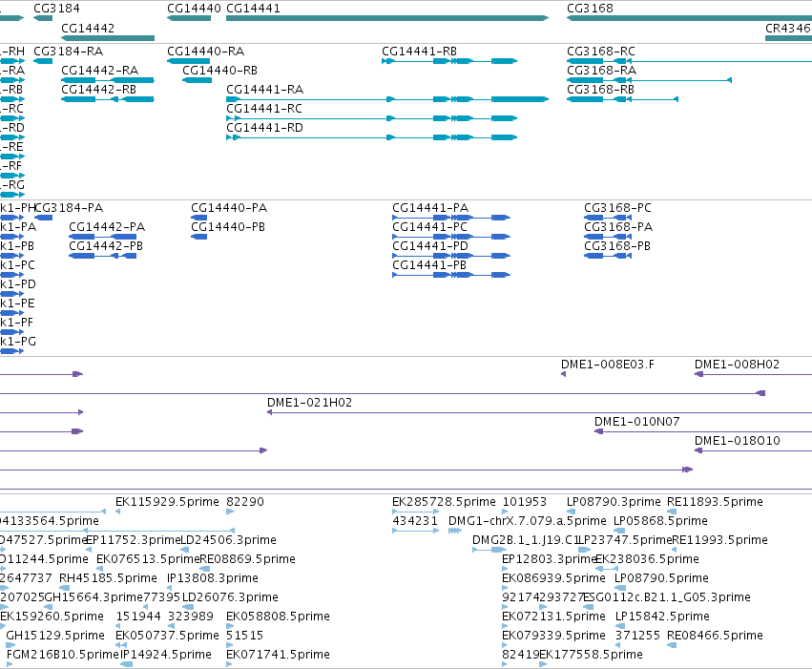Select the CG3168-PA protein label
Viewport: 812px width, 669px height.
point(618,227)
